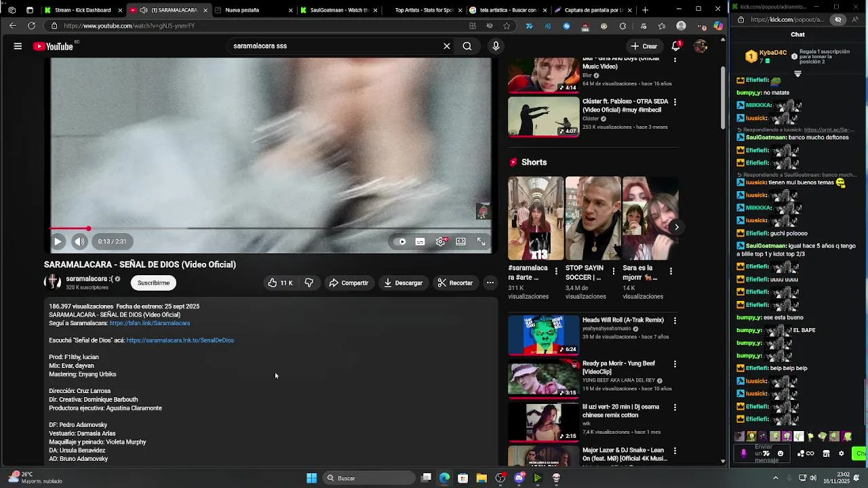Clip the video with Recortar
868x488 pixels.
(455, 283)
